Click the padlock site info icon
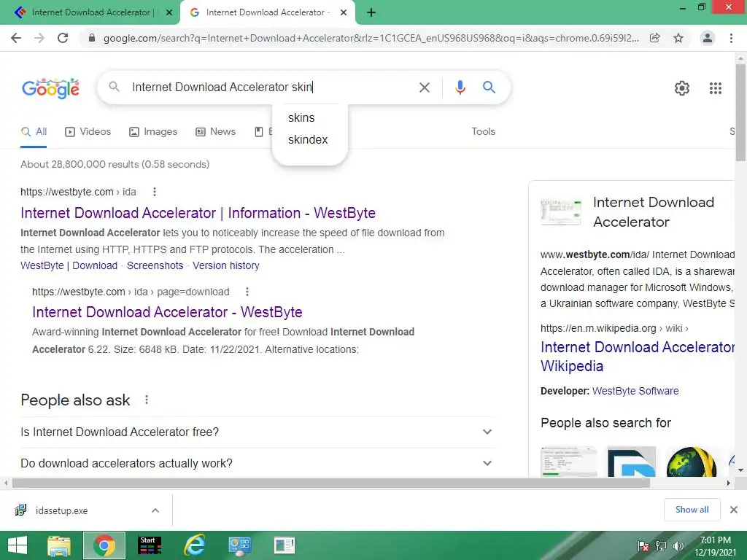Image resolution: width=747 pixels, height=560 pixels. click(x=92, y=38)
